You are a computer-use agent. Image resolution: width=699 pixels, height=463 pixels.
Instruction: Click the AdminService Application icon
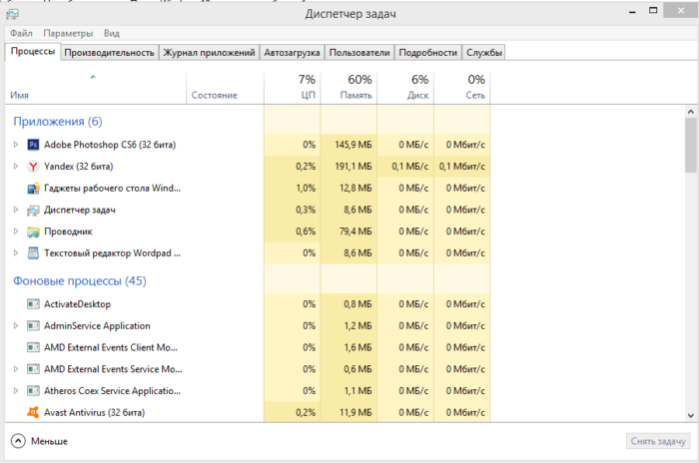[x=33, y=326]
